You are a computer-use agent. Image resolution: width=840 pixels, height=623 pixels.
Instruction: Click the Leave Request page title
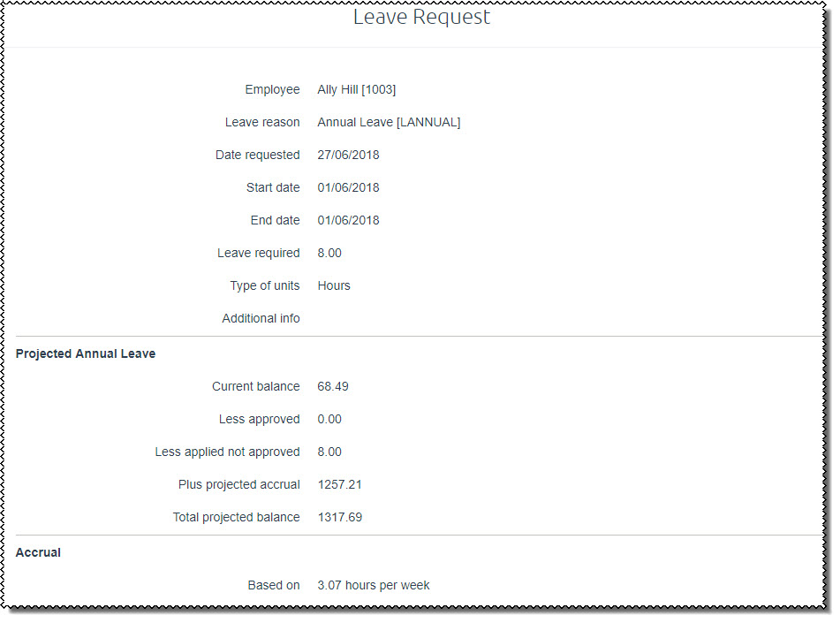[421, 17]
